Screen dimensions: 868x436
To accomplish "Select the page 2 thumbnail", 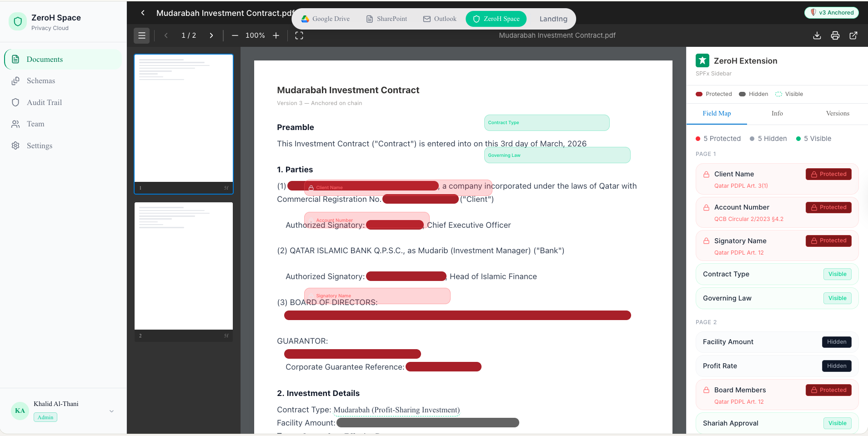I will (x=184, y=272).
